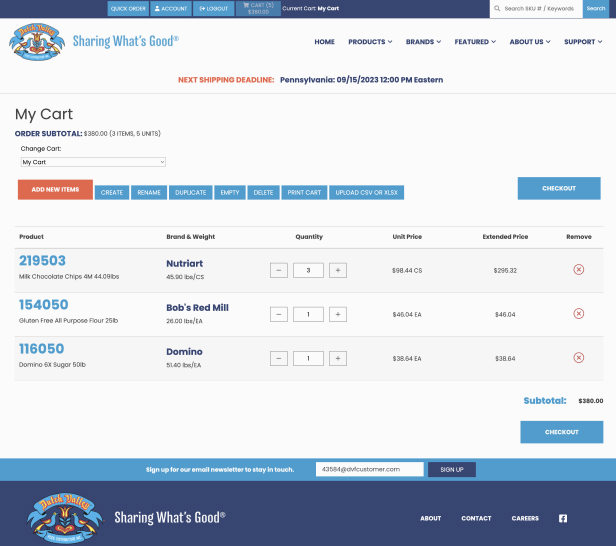Open the Bob's Red Mill brand link
This screenshot has height=546, width=616.
[x=197, y=308]
